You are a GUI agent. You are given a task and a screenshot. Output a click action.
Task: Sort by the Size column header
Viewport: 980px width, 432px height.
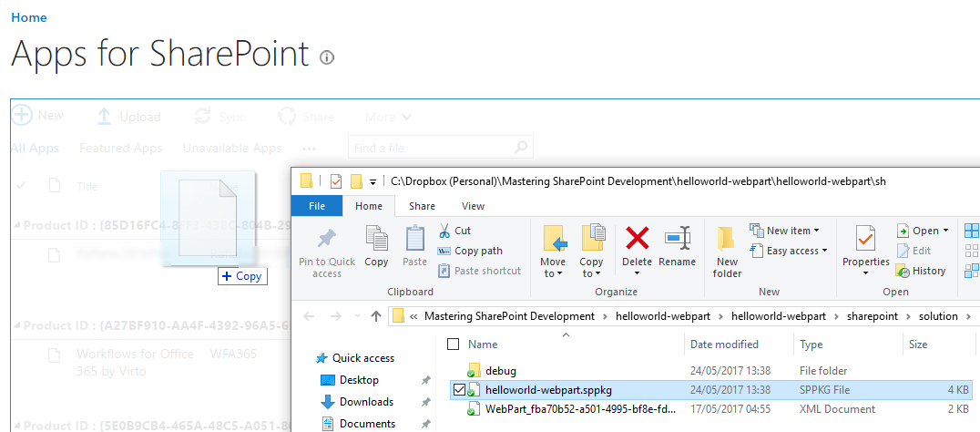[x=919, y=344]
